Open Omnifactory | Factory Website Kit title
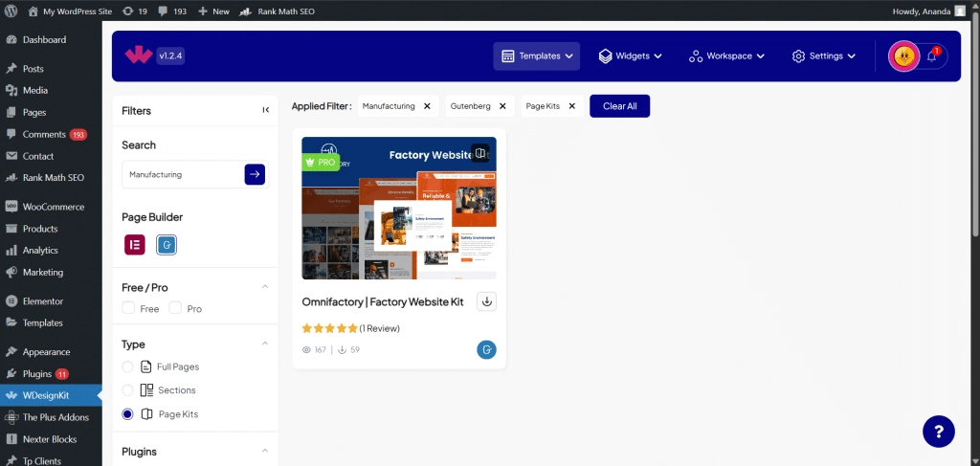This screenshot has height=466, width=980. tap(383, 301)
